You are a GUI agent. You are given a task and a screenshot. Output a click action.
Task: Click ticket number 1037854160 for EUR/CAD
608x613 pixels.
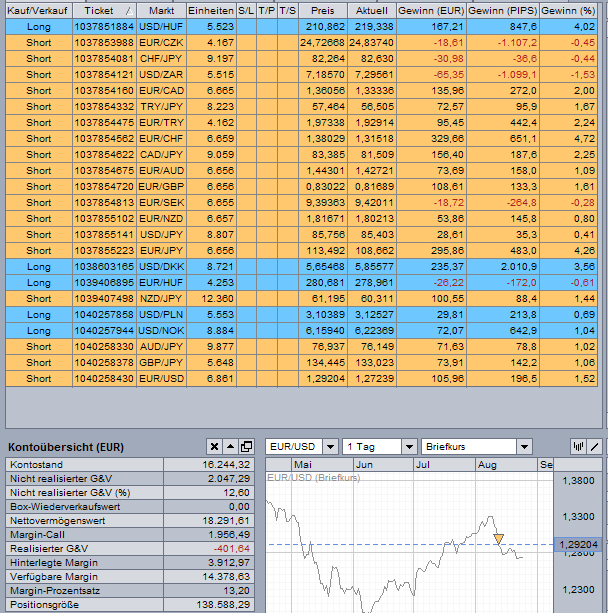coord(104,90)
